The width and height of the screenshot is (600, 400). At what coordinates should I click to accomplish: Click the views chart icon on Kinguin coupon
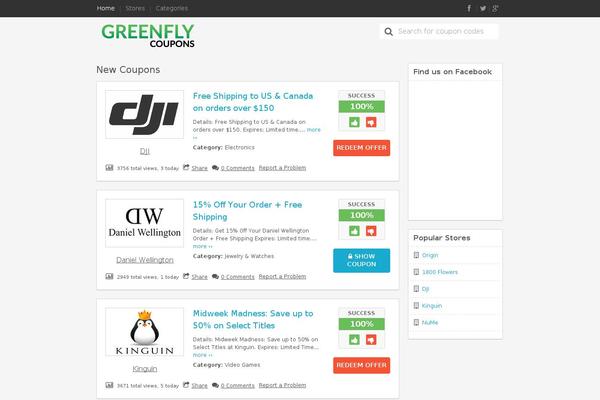coord(109,385)
